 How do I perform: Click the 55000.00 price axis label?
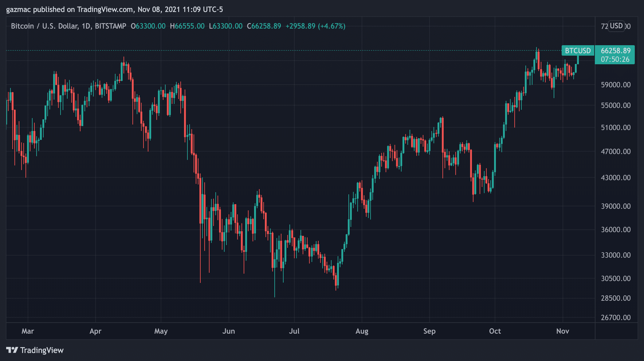pos(616,105)
